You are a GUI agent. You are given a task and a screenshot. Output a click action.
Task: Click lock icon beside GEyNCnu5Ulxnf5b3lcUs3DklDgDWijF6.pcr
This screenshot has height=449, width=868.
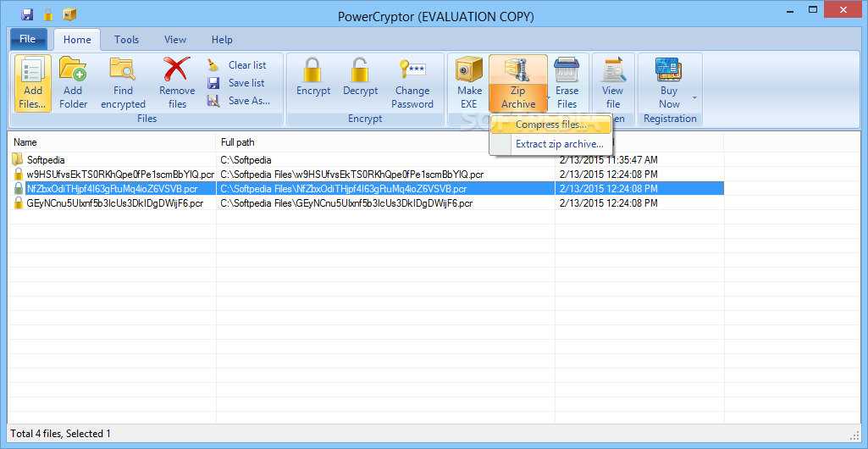coord(19,203)
